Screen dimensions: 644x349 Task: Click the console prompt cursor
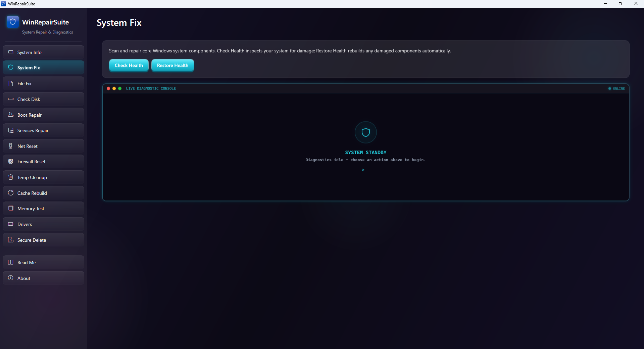[363, 170]
